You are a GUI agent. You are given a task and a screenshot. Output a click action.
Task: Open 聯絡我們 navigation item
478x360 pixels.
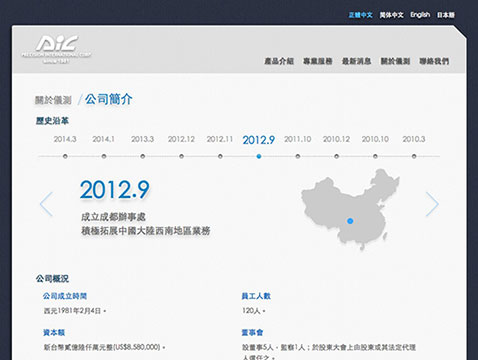coord(434,61)
